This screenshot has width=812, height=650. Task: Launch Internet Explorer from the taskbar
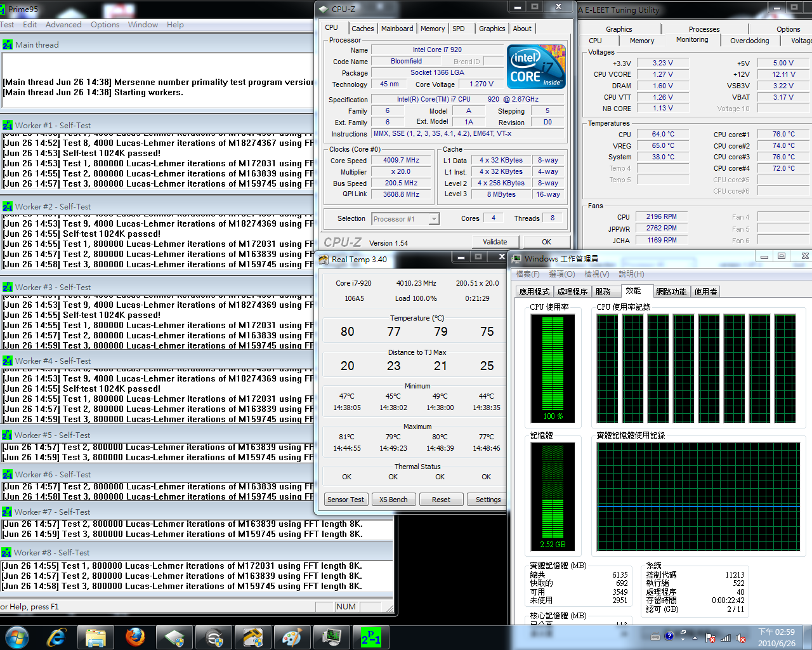click(56, 637)
